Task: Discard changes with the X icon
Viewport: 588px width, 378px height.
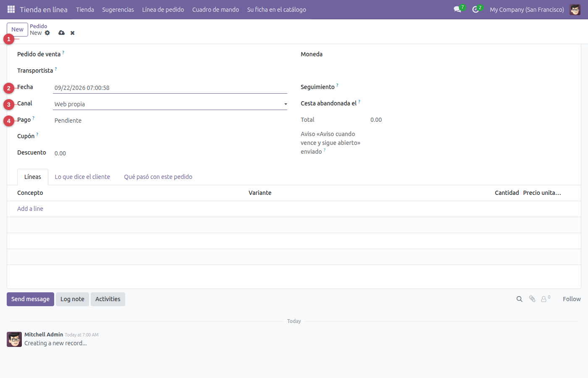Action: (73, 33)
